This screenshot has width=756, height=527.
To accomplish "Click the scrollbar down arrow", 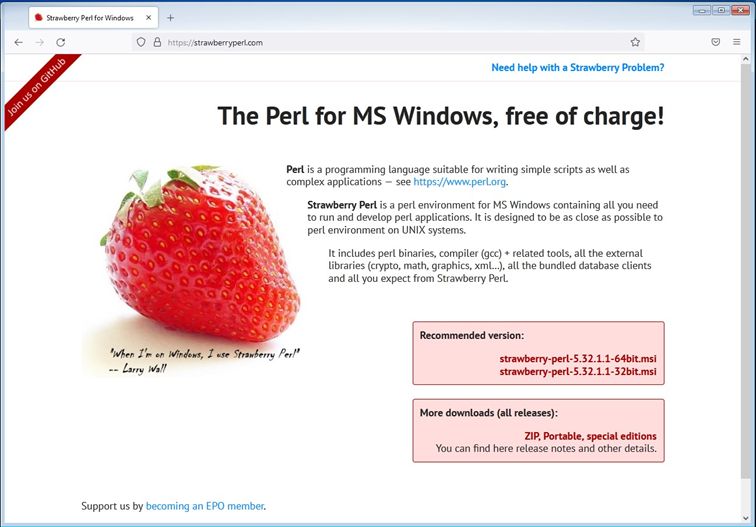I will (746, 518).
